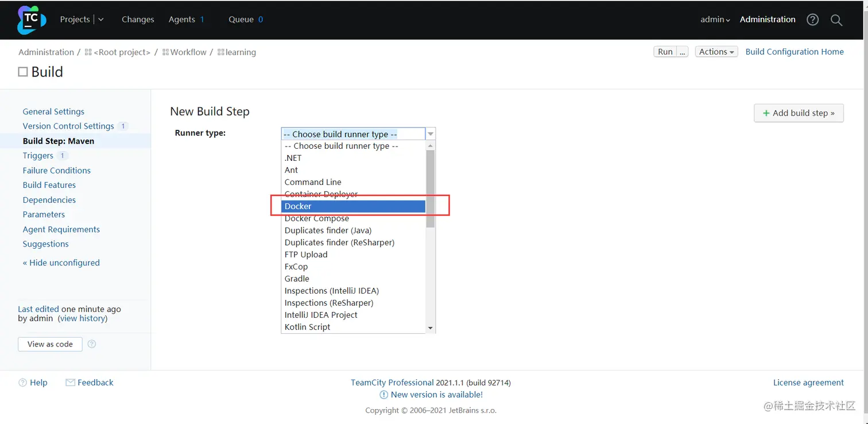Click the new version info icon
The image size is (868, 424).
pyautogui.click(x=384, y=395)
